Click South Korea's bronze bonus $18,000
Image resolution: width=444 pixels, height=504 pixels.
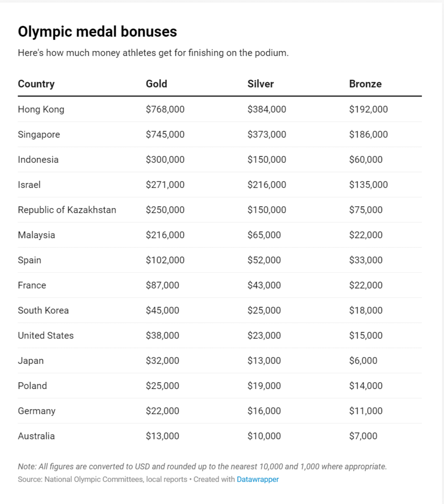pos(366,310)
